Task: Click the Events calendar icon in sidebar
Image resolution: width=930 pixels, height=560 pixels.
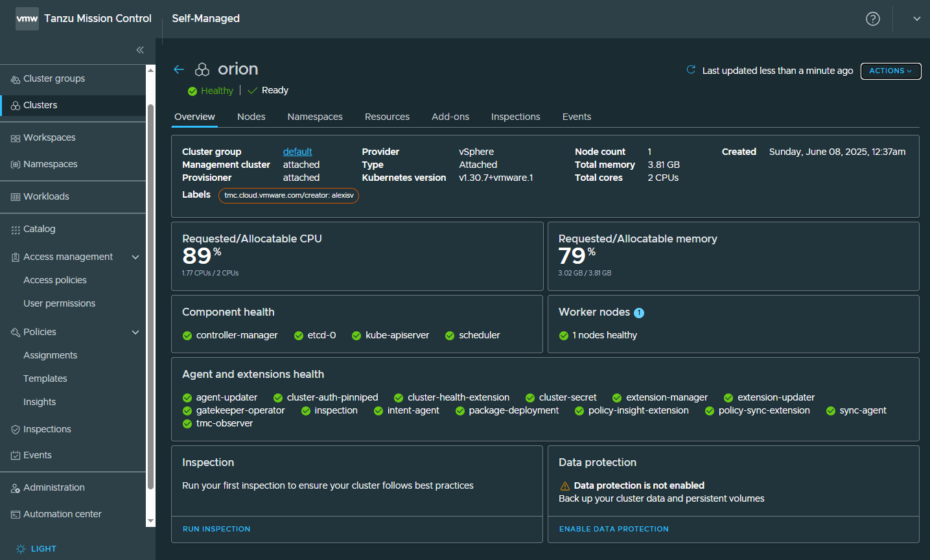Action: 16,456
